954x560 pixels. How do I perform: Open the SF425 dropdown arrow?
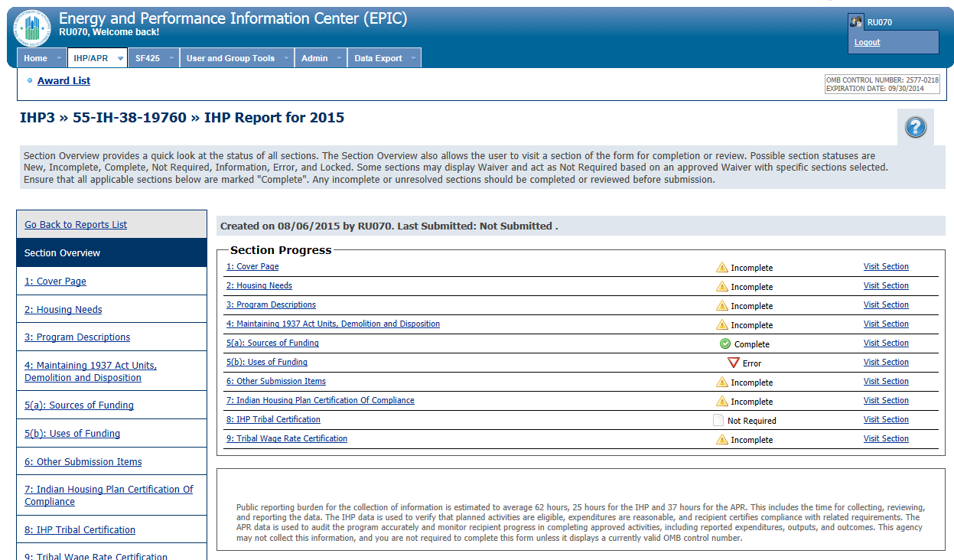coord(171,59)
